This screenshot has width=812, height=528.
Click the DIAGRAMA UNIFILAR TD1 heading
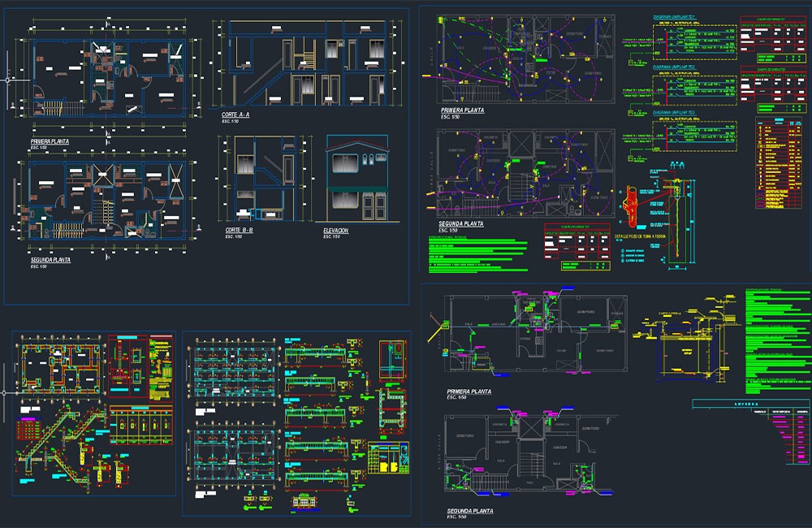[674, 17]
